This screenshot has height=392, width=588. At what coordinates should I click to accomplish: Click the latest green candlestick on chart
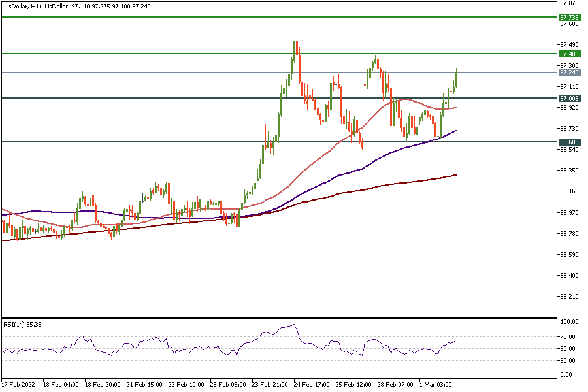pyautogui.click(x=456, y=78)
